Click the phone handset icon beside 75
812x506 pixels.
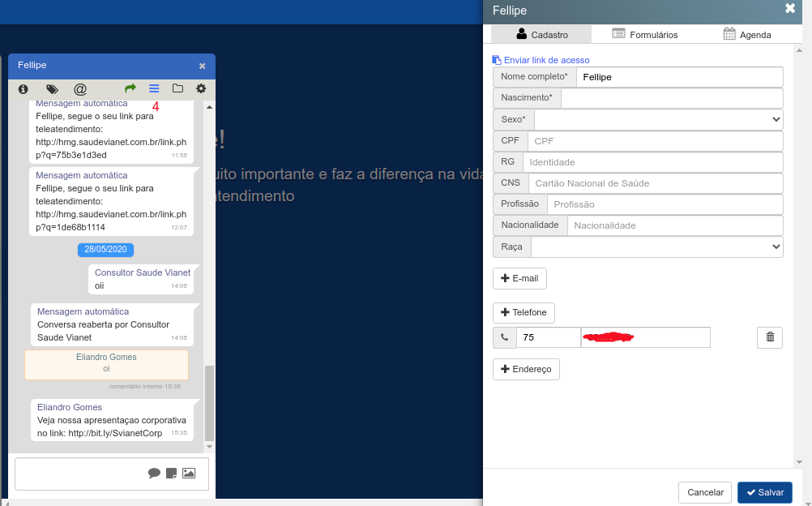(x=504, y=337)
